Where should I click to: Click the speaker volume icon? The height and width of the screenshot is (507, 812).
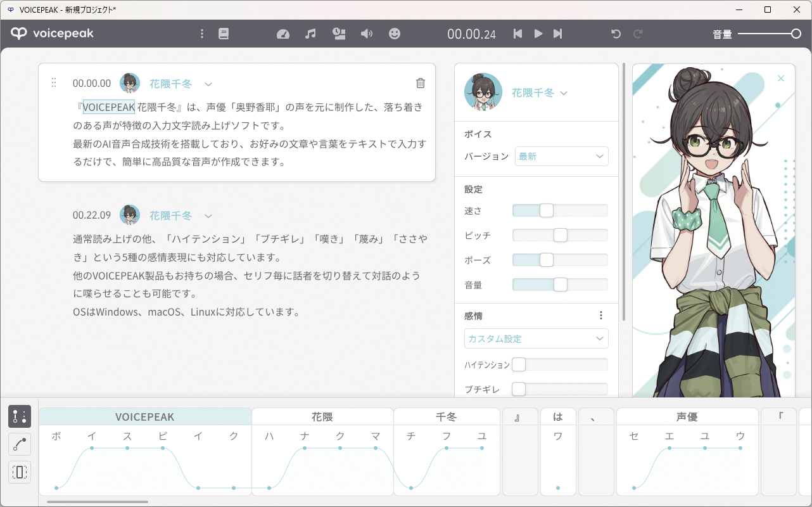(x=367, y=34)
